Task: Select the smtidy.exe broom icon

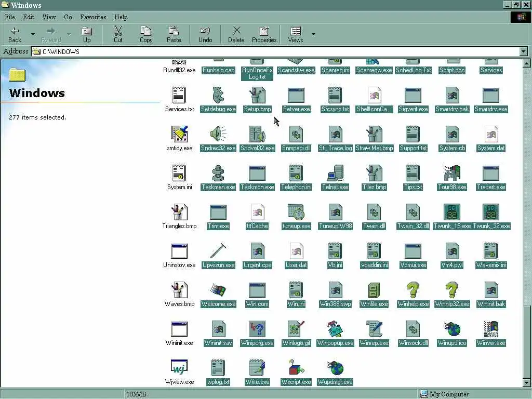Action: [179, 134]
